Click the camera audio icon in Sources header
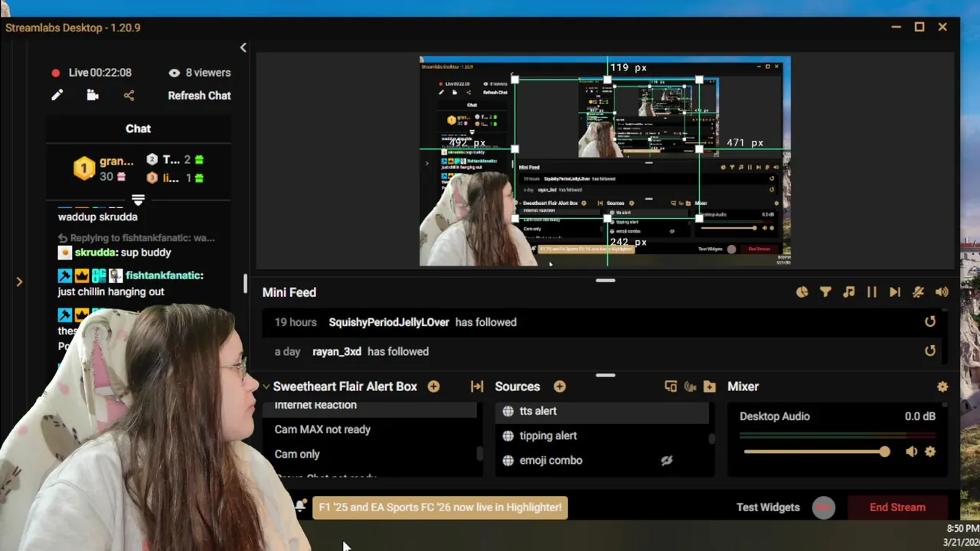This screenshot has height=551, width=980. pyautogui.click(x=691, y=386)
